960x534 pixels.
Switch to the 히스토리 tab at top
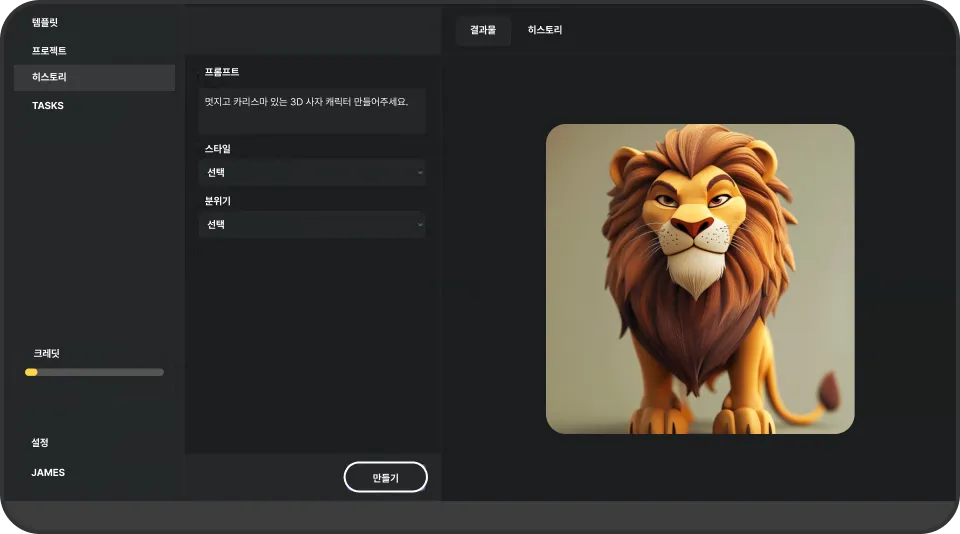point(545,30)
